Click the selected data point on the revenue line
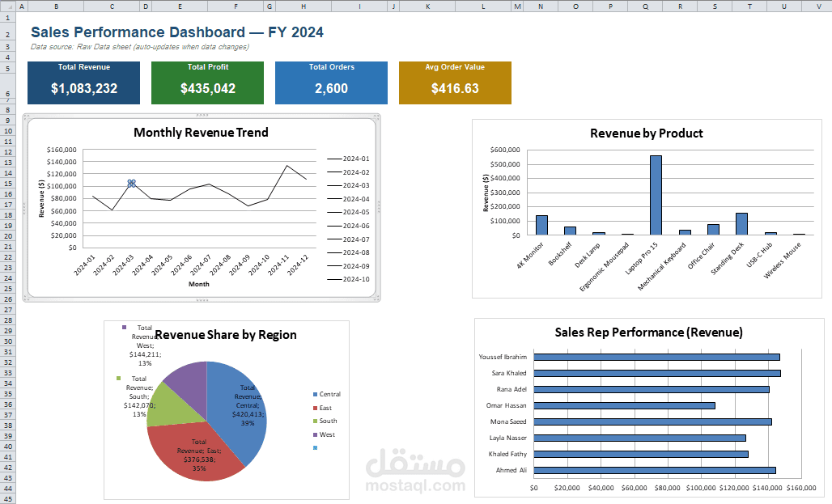This screenshot has width=832, height=504. click(132, 184)
